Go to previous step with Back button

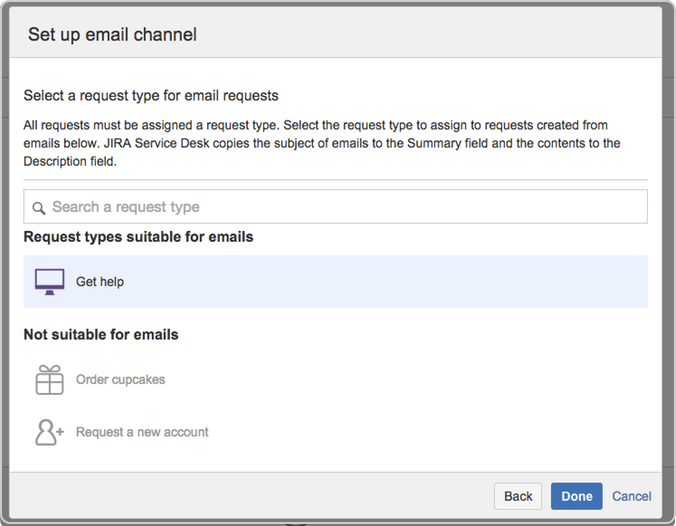coord(518,496)
